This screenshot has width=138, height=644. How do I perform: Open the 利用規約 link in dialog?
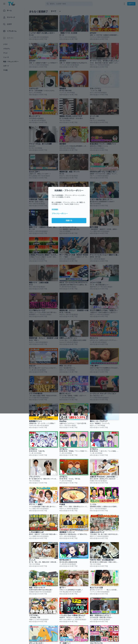click(x=55, y=210)
